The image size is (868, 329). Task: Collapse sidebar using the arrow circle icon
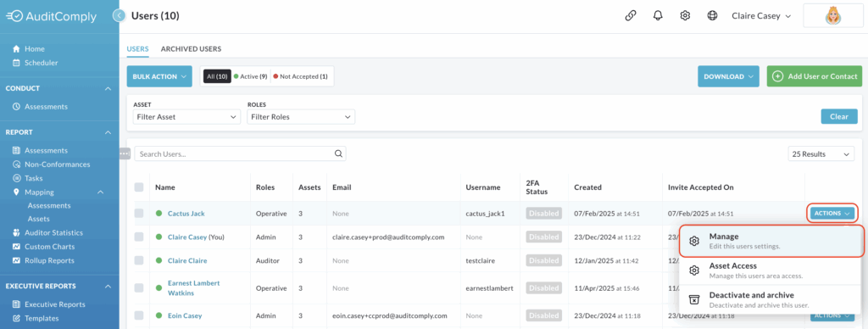coord(119,15)
